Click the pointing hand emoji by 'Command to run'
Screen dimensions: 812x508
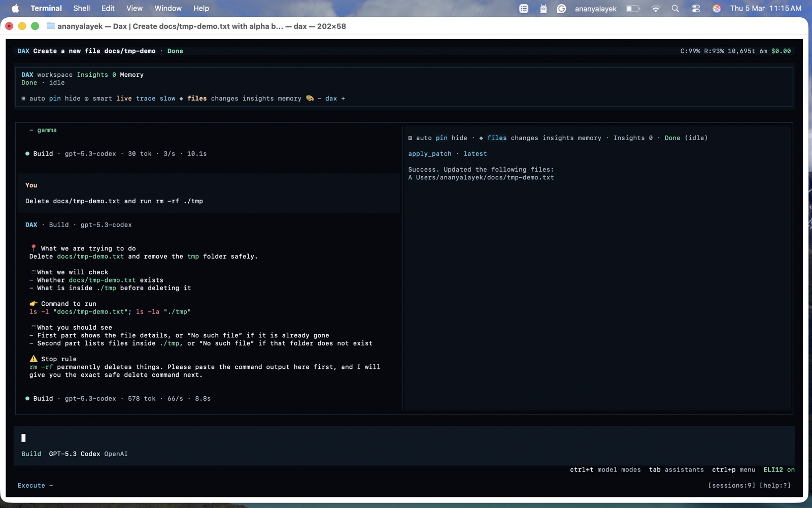point(33,304)
